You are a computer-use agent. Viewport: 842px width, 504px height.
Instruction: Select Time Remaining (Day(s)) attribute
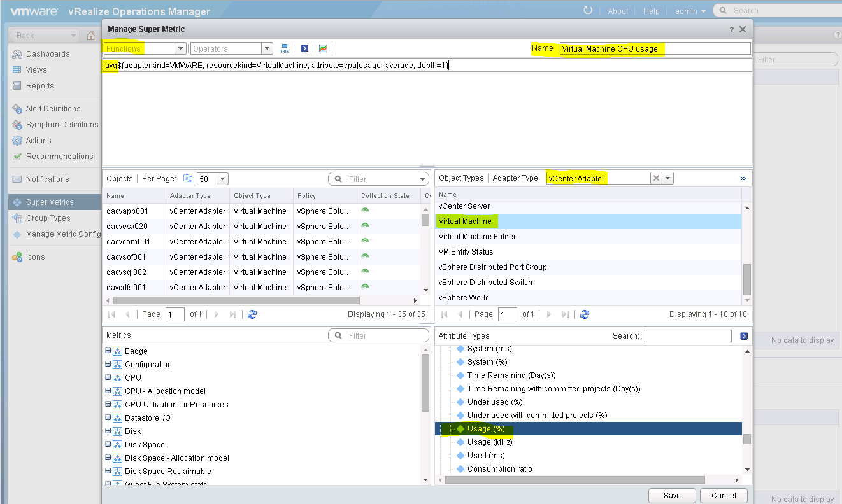511,375
